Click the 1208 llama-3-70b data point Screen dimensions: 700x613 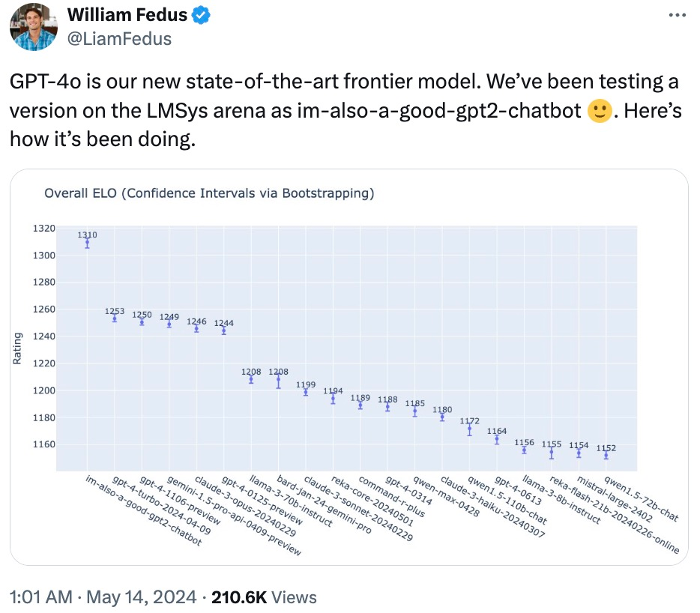pyautogui.click(x=251, y=380)
